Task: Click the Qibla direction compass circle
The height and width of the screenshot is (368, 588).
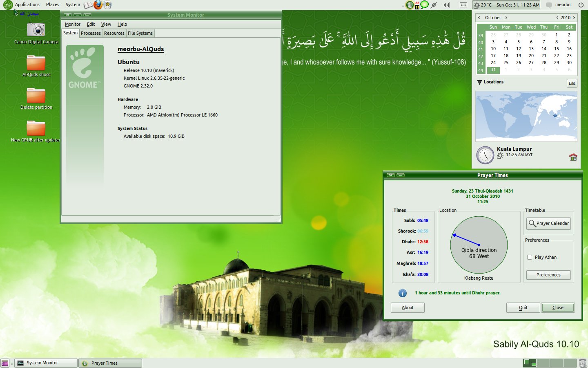Action: click(x=479, y=245)
